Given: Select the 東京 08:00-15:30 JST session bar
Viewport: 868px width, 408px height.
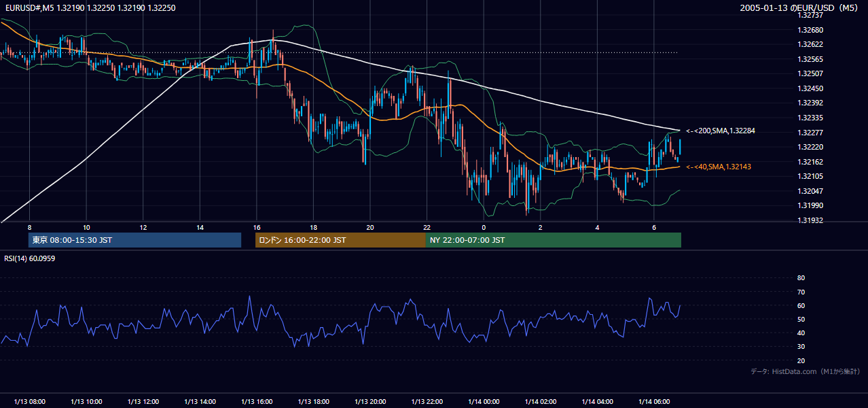Looking at the screenshot, I should (134, 240).
